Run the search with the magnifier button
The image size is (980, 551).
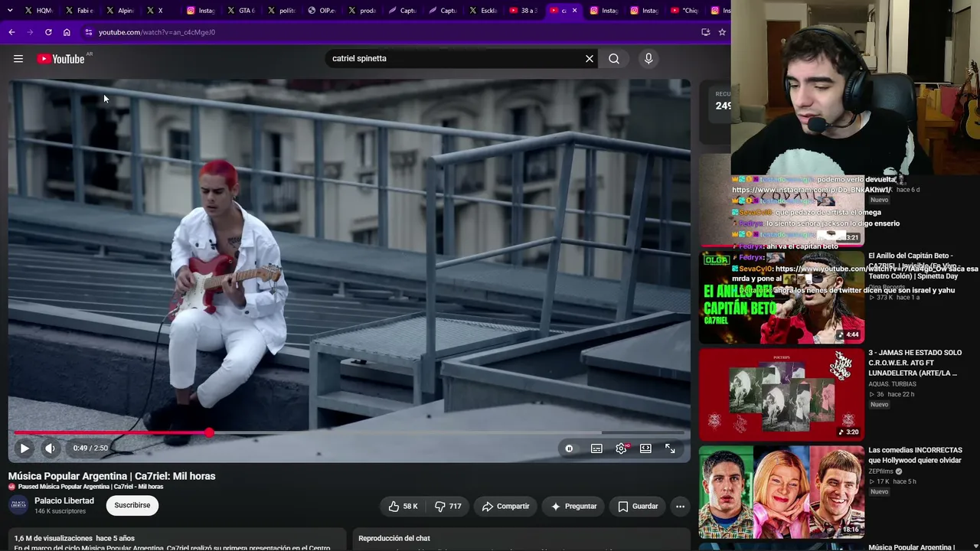(614, 59)
